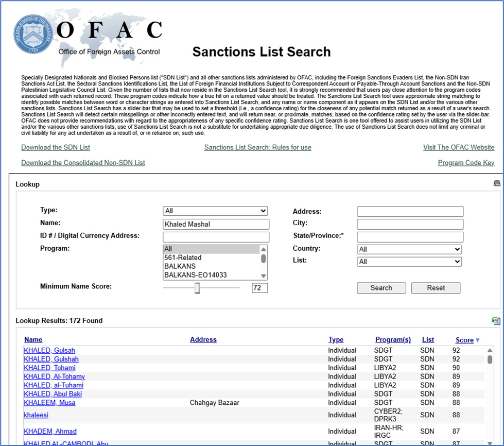This screenshot has width=504, height=446.
Task: Open Visit The OFAC Website link
Action: [459, 147]
